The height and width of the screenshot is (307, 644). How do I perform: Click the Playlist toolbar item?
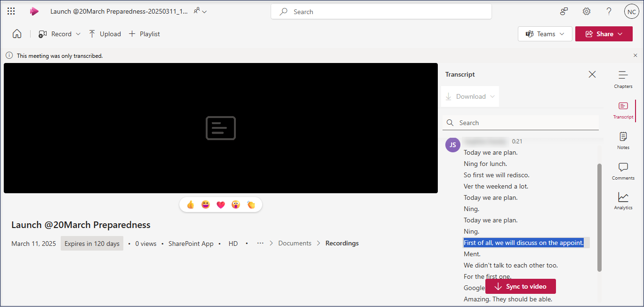[x=145, y=34]
